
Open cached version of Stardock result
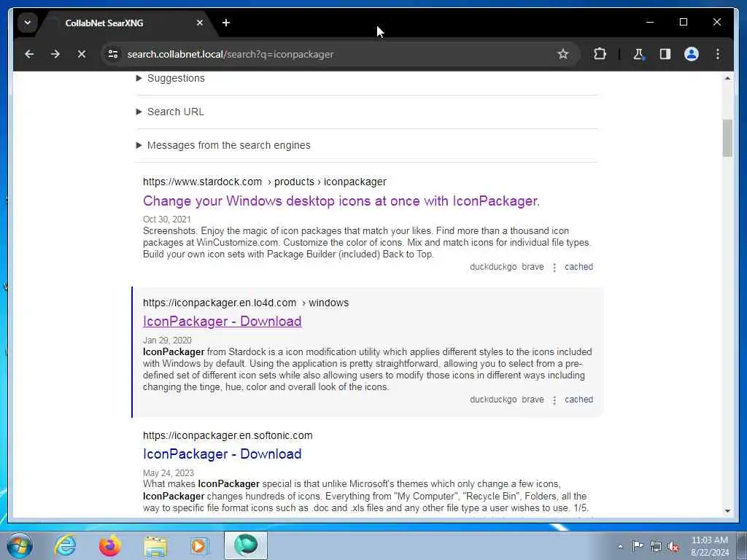click(578, 267)
